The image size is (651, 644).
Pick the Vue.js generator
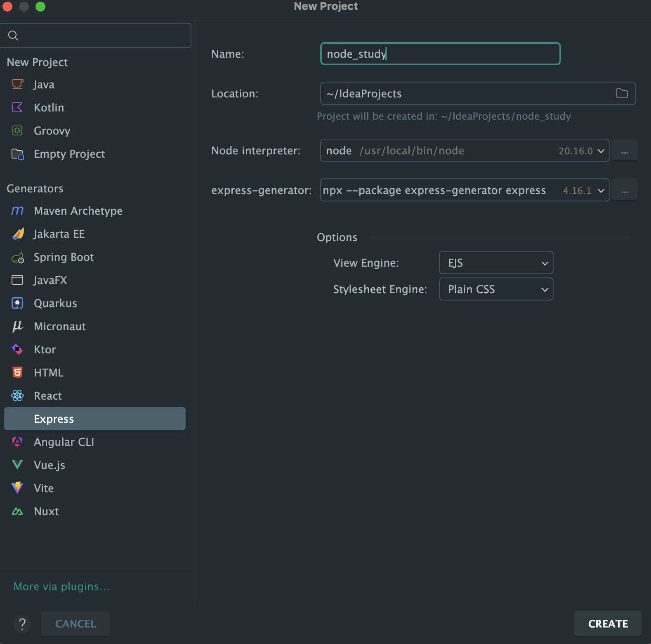[95, 465]
